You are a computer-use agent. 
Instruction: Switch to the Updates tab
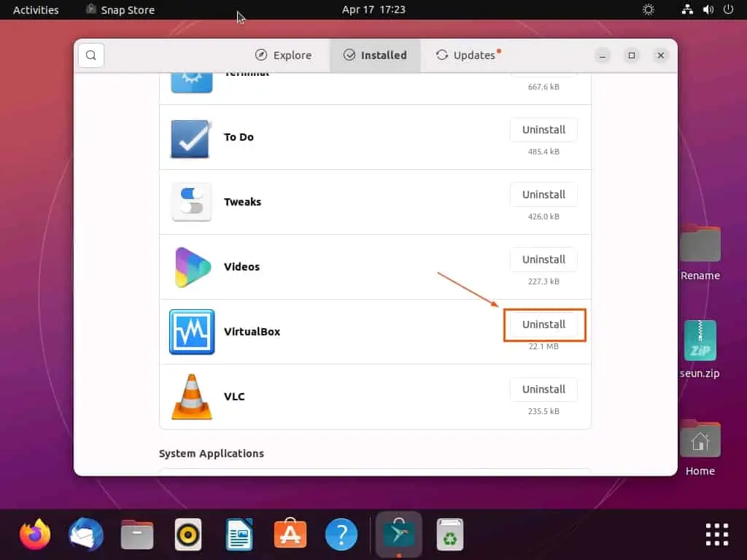tap(468, 55)
